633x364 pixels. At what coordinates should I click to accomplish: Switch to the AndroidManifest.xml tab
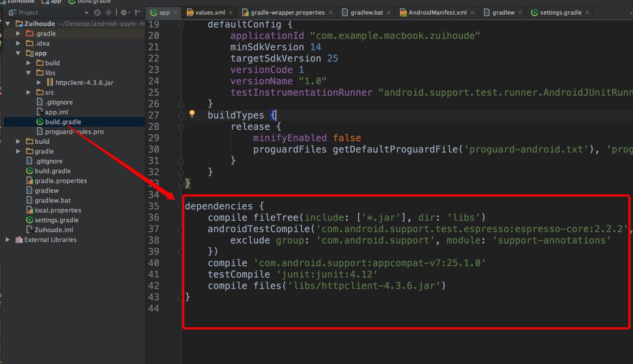coord(437,12)
